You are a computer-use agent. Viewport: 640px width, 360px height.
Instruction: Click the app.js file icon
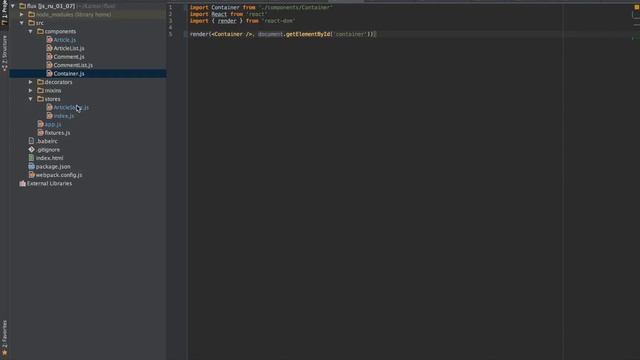click(40, 124)
